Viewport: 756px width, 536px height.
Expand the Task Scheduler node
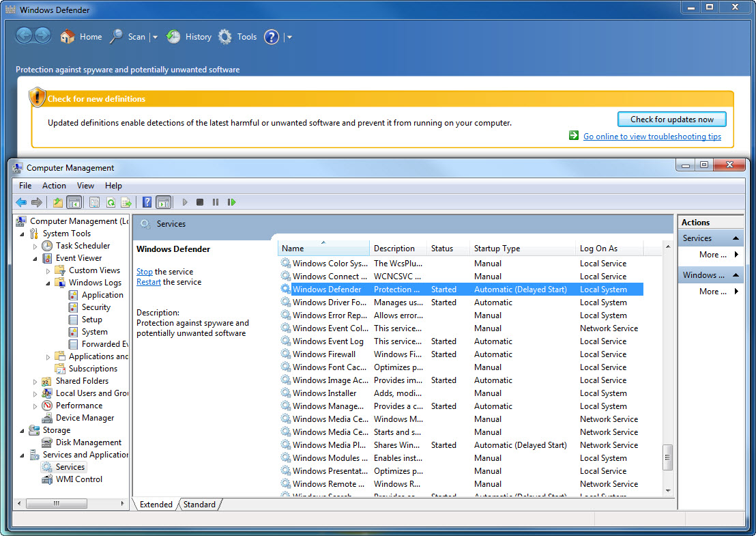(35, 246)
